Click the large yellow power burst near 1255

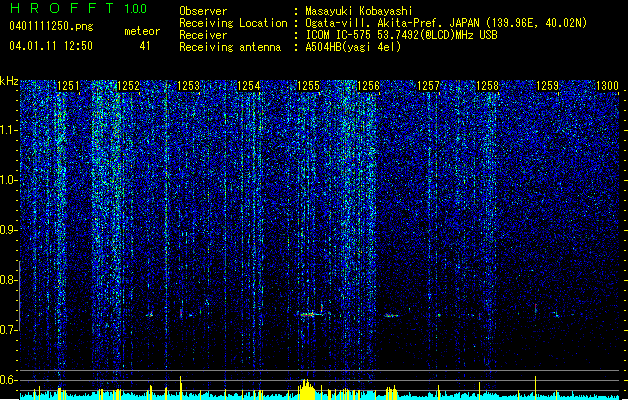coord(307,388)
